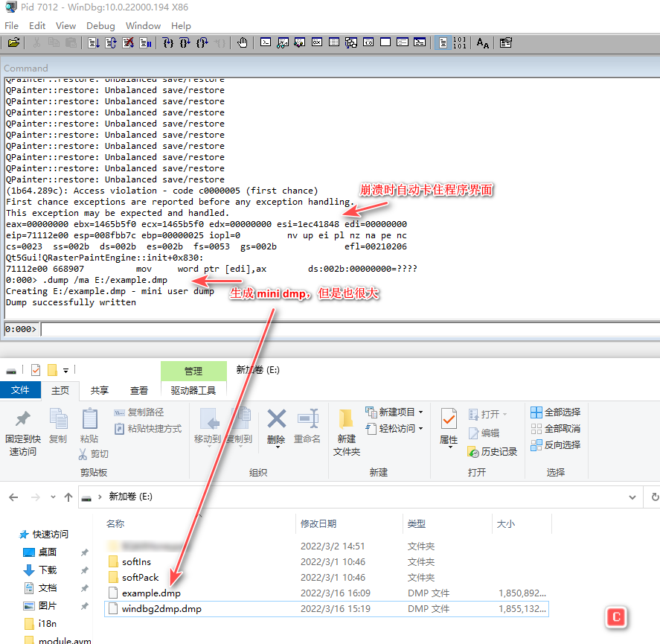Viewport: 660px width, 644px height.
Task: Switch to the 主页 ribbon tab
Action: tap(60, 390)
